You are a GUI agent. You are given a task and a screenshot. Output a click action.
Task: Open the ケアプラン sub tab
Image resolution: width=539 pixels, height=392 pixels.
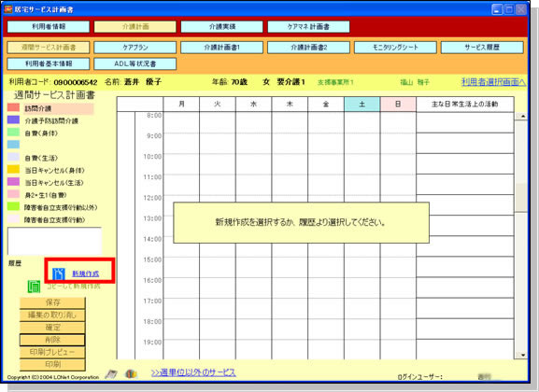click(135, 48)
